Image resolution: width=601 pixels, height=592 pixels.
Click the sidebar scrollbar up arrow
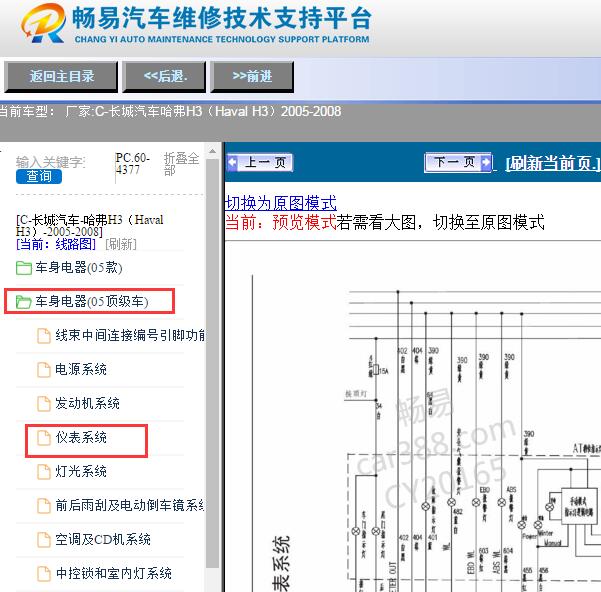[212, 151]
